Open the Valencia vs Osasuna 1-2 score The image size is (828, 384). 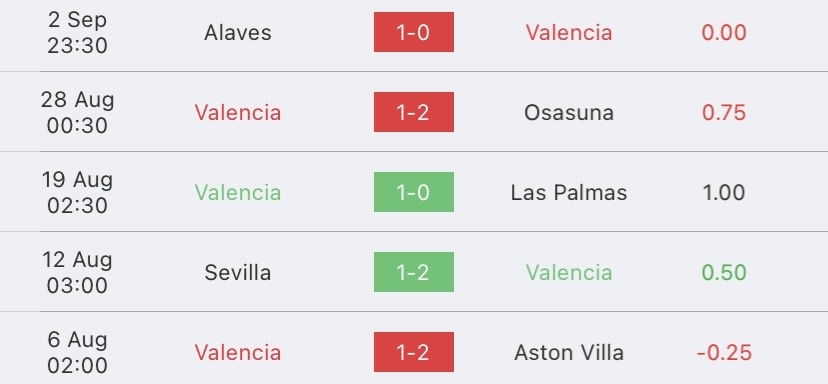tap(413, 112)
